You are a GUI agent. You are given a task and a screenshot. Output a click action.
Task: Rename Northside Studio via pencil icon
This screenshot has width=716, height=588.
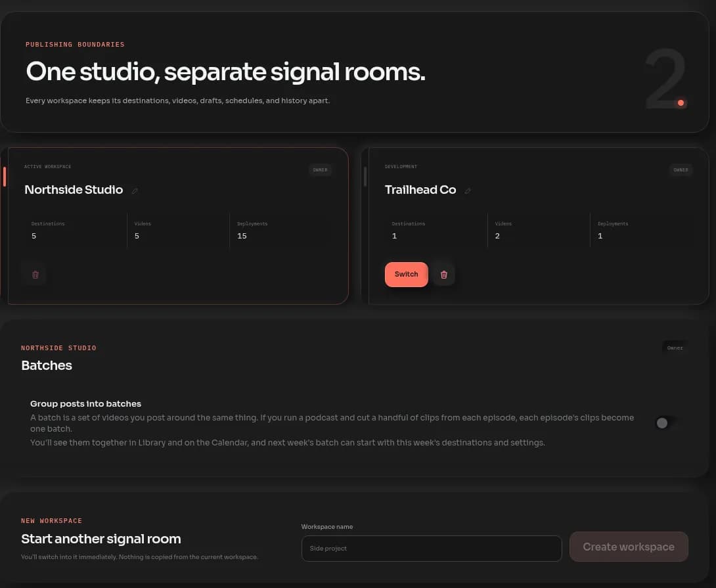pyautogui.click(x=135, y=191)
